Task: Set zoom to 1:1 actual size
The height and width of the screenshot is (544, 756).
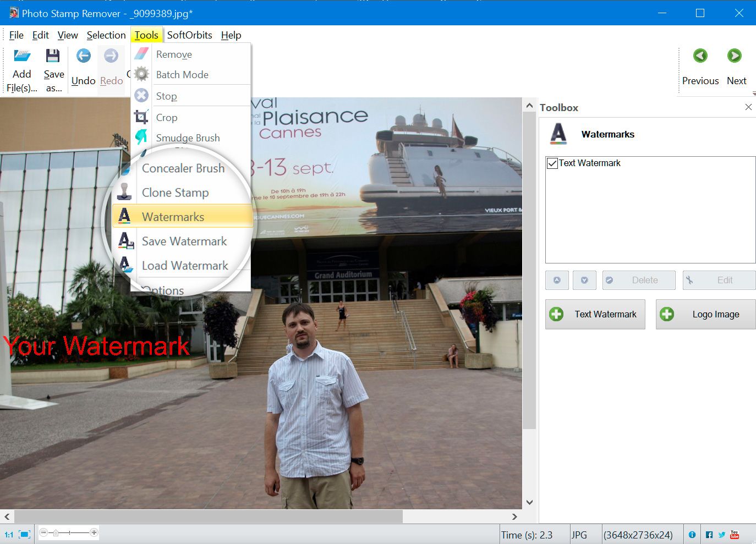Action: pyautogui.click(x=9, y=534)
